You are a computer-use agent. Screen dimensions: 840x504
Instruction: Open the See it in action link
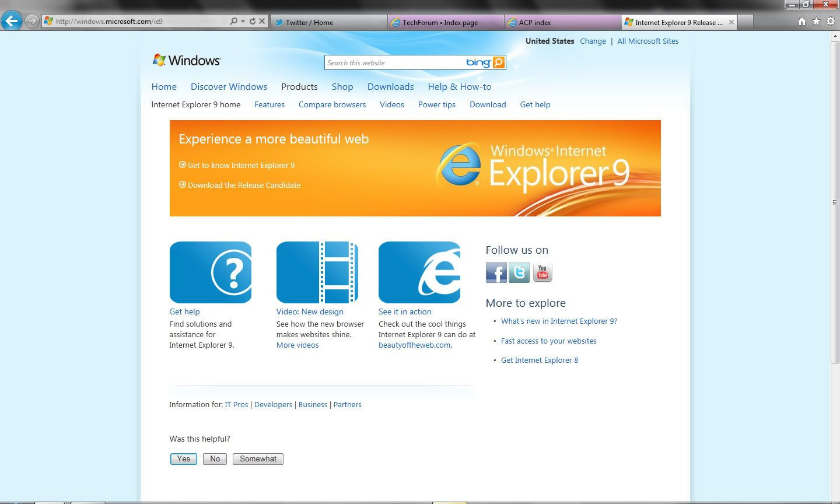405,311
